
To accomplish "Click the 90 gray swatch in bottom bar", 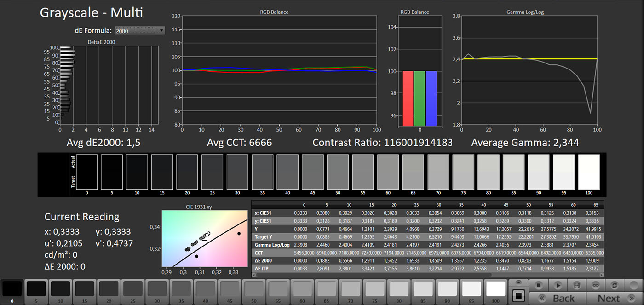I will click(x=447, y=289).
